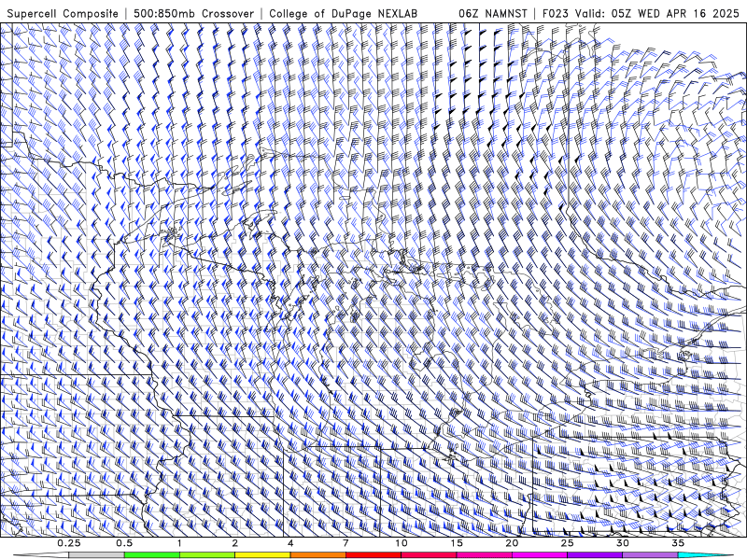
Task: Select the 4 value on the color scale
Action: [x=290, y=543]
